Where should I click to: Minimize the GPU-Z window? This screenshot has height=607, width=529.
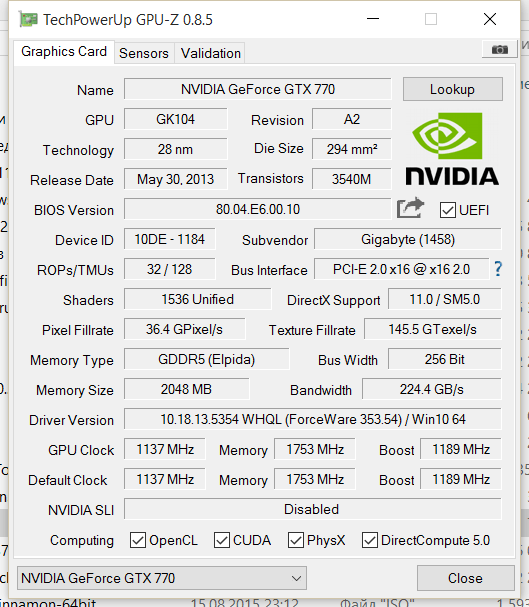(373, 19)
